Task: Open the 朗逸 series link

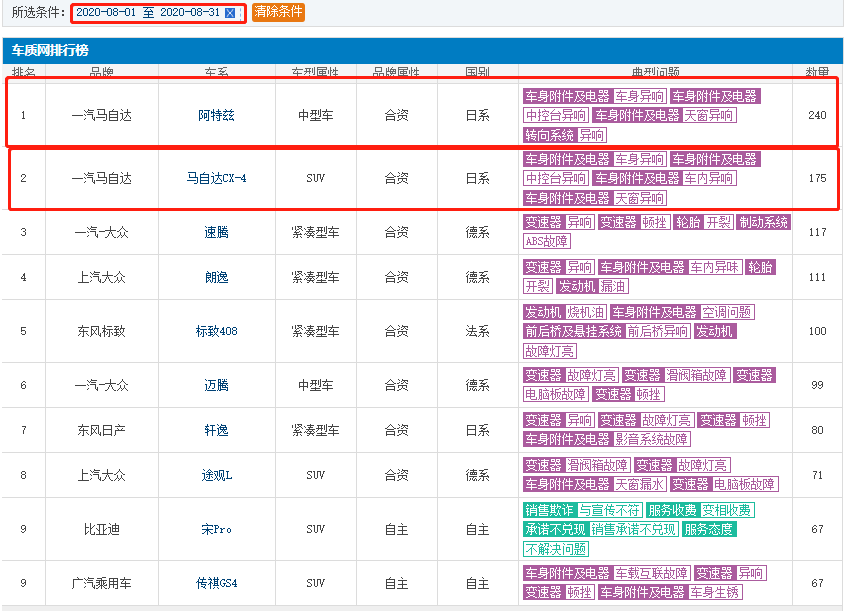Action: click(216, 277)
